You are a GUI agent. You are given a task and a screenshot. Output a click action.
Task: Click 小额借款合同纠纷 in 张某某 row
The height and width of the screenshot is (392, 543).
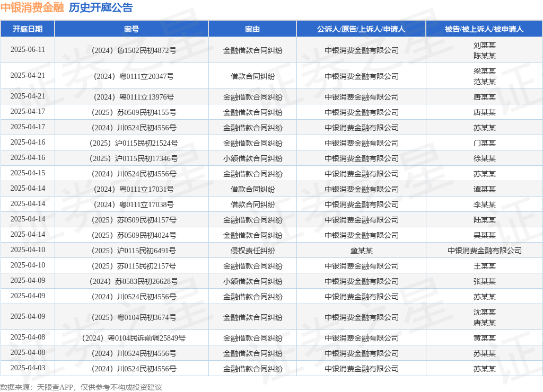coord(252,281)
